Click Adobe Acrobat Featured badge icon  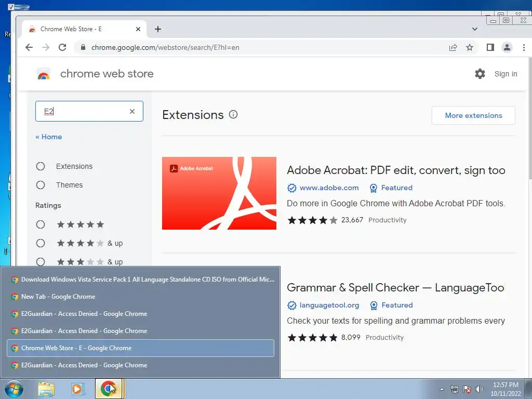point(373,188)
